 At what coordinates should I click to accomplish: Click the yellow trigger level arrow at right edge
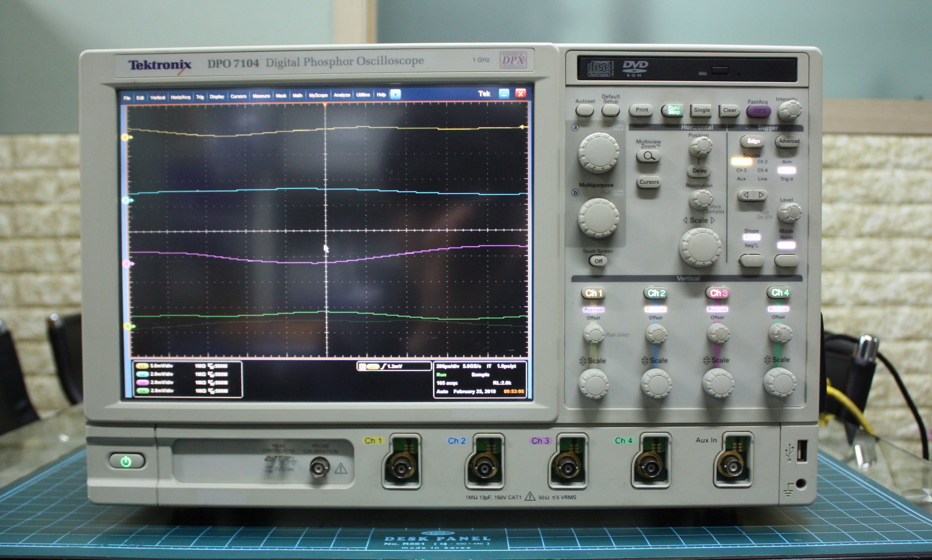tap(523, 127)
